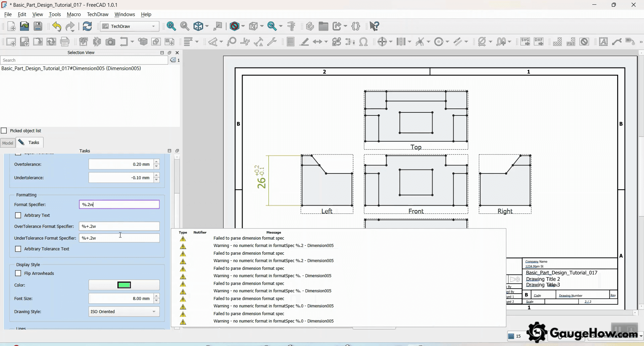Export the page as SVG
This screenshot has height=346, width=644.
525,42
